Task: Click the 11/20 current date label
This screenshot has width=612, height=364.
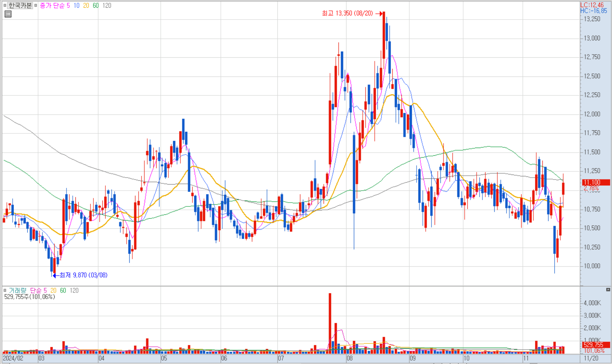Action: coord(591,358)
